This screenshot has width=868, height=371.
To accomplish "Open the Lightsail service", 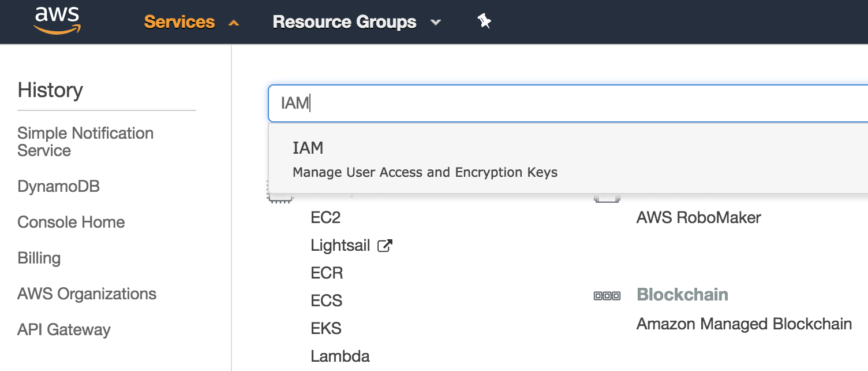I will pyautogui.click(x=341, y=246).
